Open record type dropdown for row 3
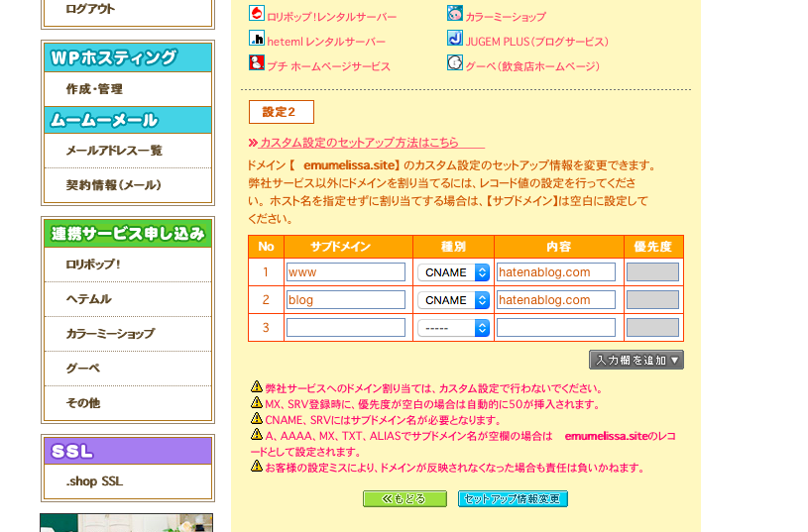The image size is (808, 532). click(x=453, y=328)
